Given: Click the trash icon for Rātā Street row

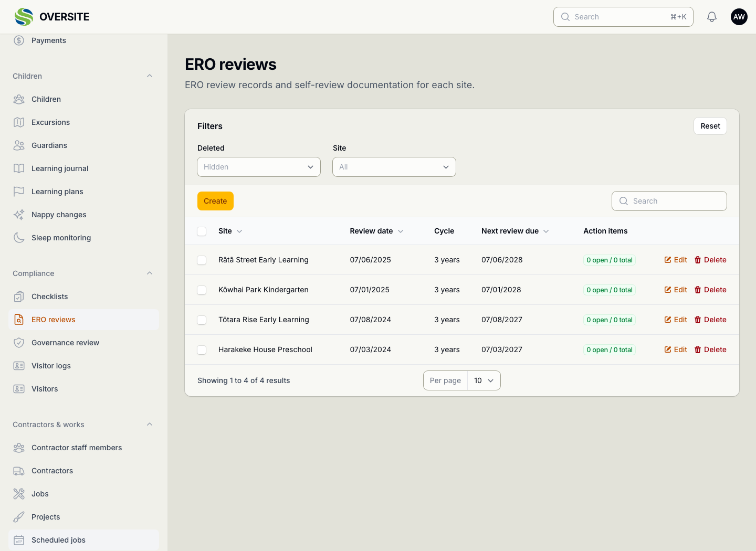Looking at the screenshot, I should coord(698,260).
